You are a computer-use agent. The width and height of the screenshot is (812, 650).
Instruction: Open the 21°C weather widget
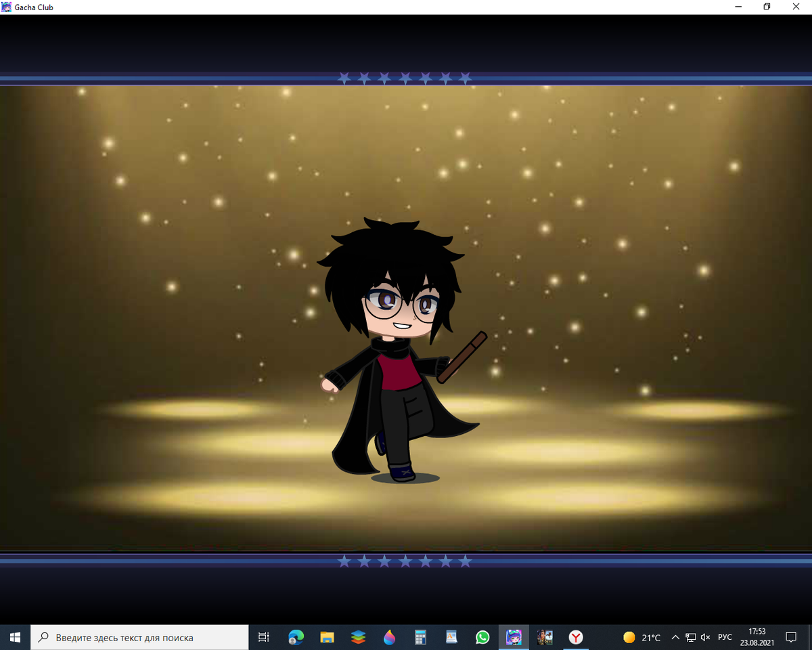coord(642,637)
